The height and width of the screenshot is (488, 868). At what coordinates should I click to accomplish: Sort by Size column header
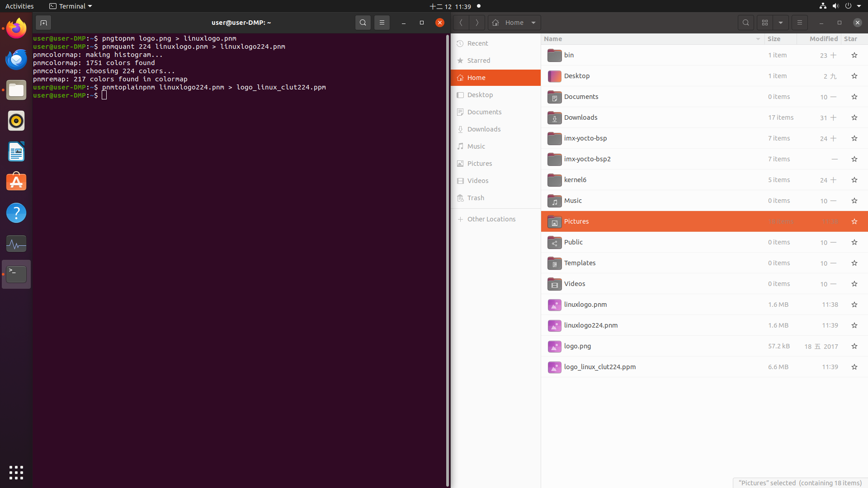tap(780, 39)
